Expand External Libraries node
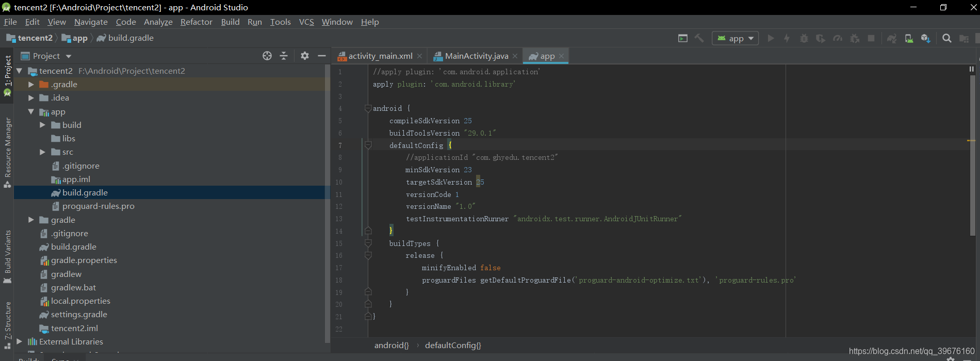 pyautogui.click(x=20, y=341)
